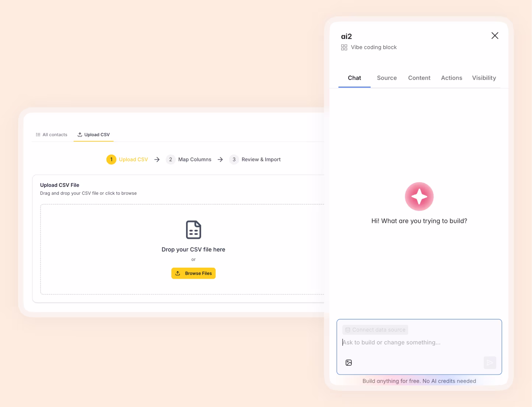Select step 3 Review & Import
The image size is (532, 407).
tap(255, 159)
